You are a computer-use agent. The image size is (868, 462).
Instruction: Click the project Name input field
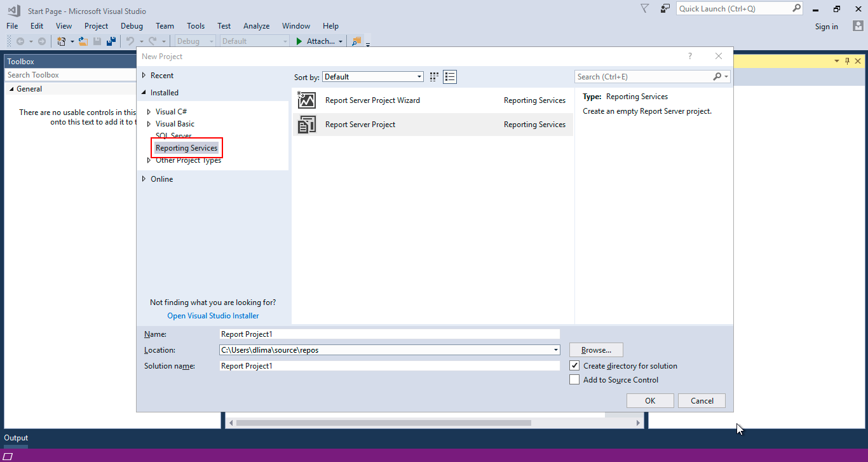(390, 334)
